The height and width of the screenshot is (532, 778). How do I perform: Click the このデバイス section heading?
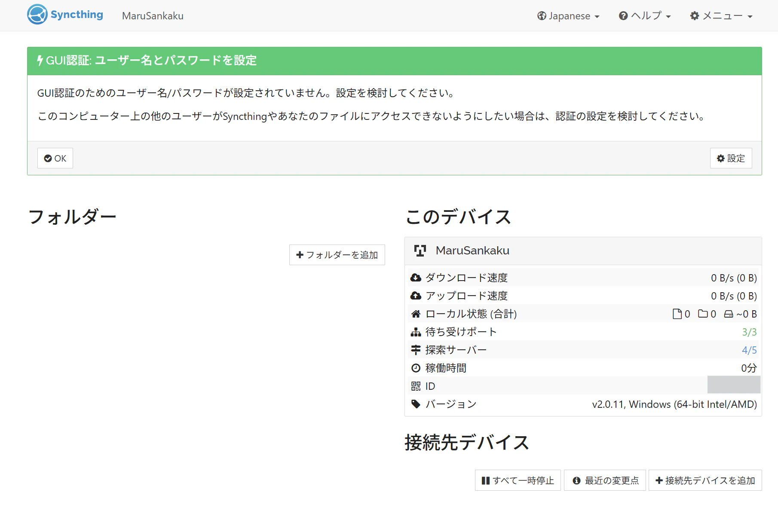coord(458,217)
